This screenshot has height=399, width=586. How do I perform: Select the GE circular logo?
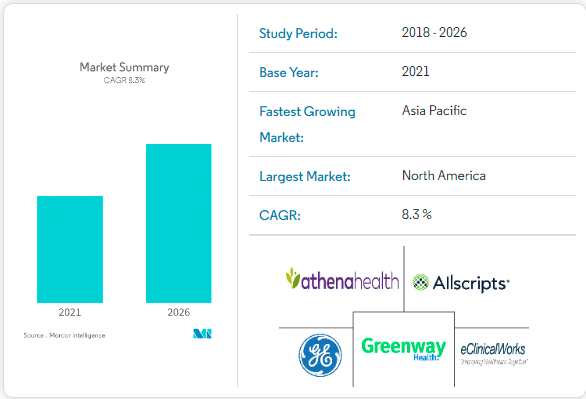pos(320,355)
